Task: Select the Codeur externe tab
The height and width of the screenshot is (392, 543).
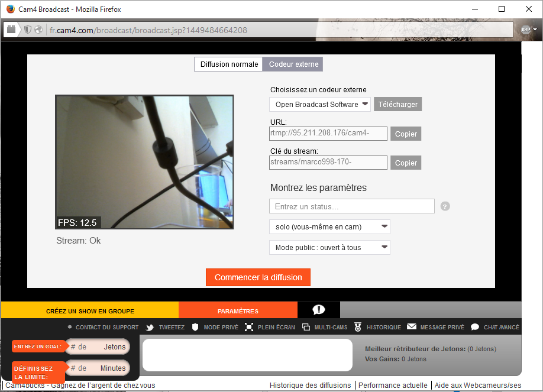Action: 293,64
